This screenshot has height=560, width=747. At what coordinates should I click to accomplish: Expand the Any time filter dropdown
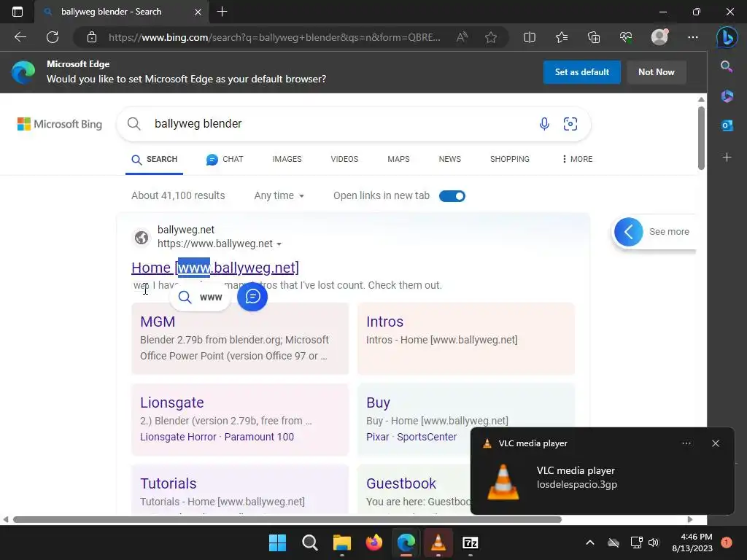pyautogui.click(x=279, y=195)
